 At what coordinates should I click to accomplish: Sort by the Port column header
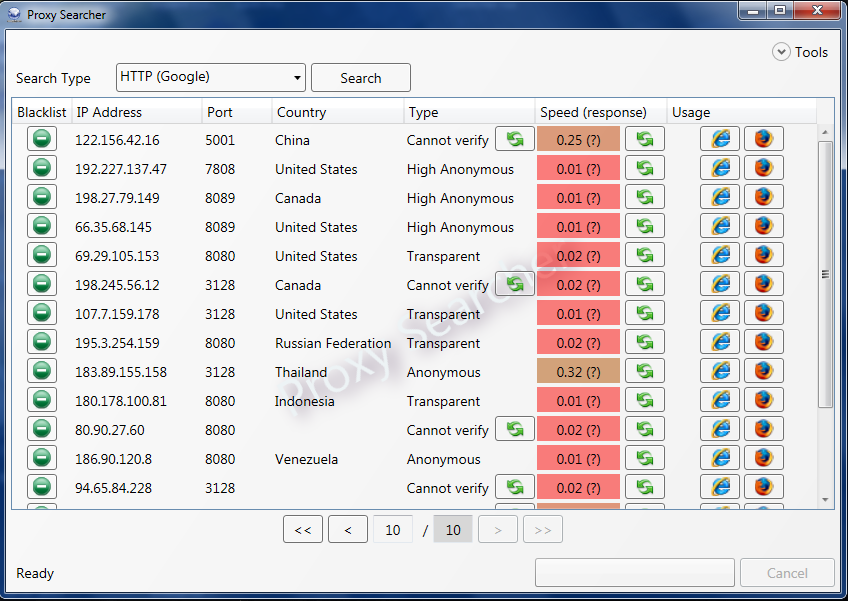(x=237, y=112)
